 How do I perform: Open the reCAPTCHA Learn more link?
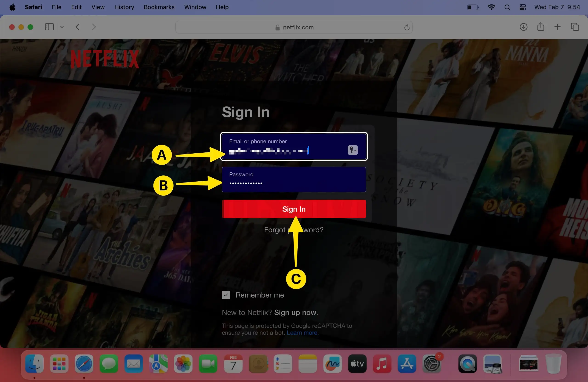click(302, 333)
